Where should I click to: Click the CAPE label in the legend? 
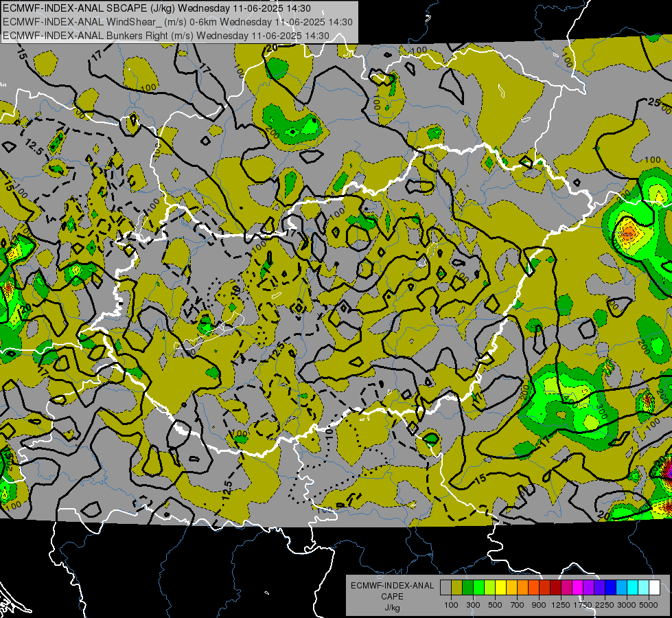coord(392,597)
